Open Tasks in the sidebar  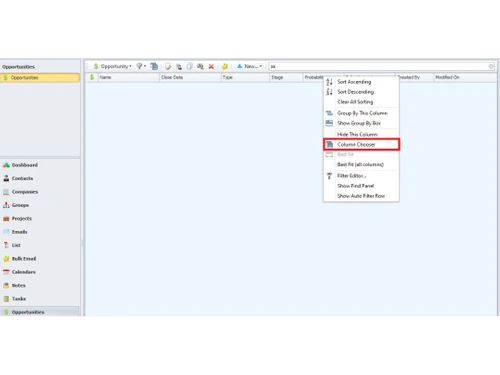40,299
